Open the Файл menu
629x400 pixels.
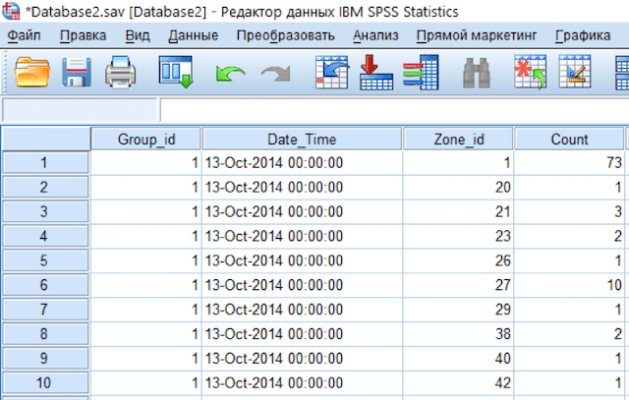23,36
